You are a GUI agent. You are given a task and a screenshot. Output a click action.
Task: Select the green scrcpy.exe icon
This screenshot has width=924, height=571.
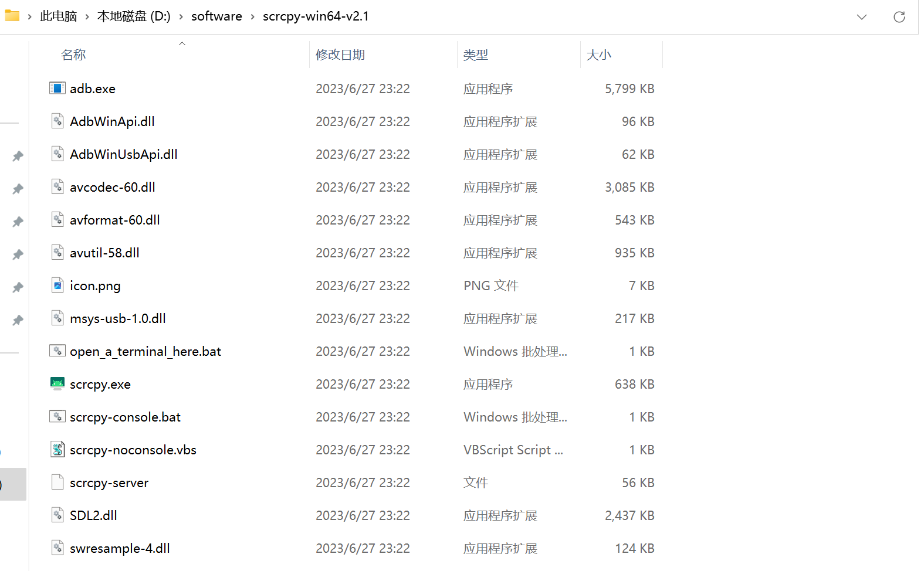tap(57, 384)
